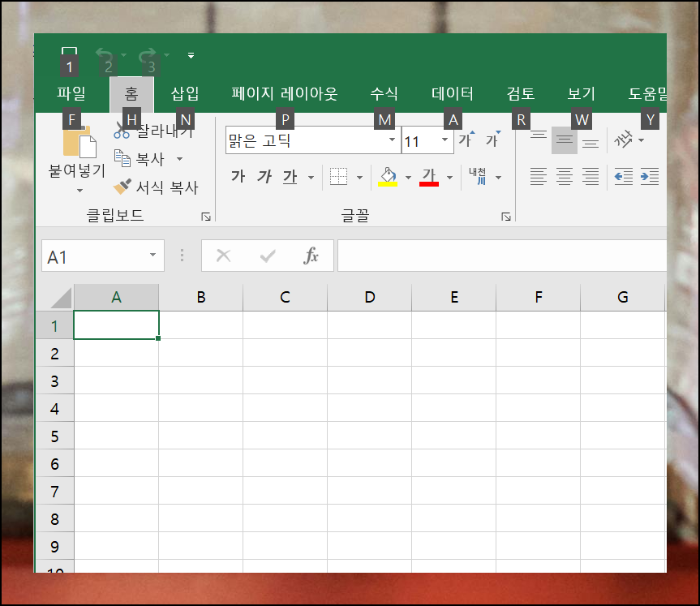
Task: Click the A1 name box
Action: (103, 256)
